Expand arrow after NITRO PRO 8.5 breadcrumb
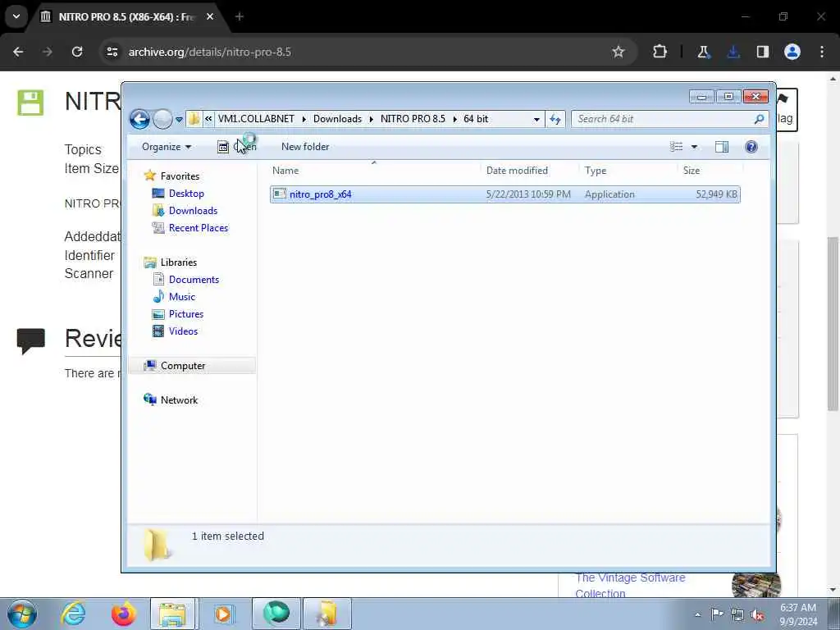The height and width of the screenshot is (630, 840). (x=454, y=120)
